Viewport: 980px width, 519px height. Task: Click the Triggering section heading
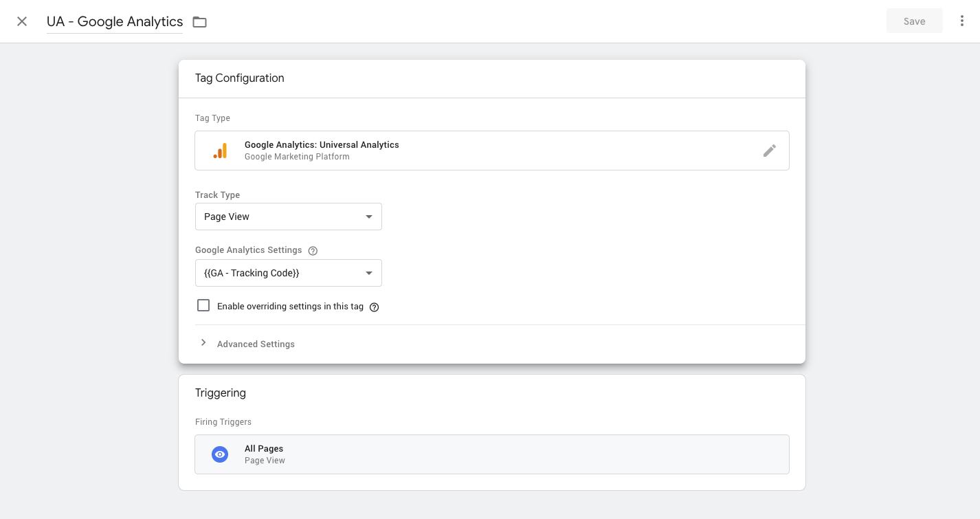[221, 393]
